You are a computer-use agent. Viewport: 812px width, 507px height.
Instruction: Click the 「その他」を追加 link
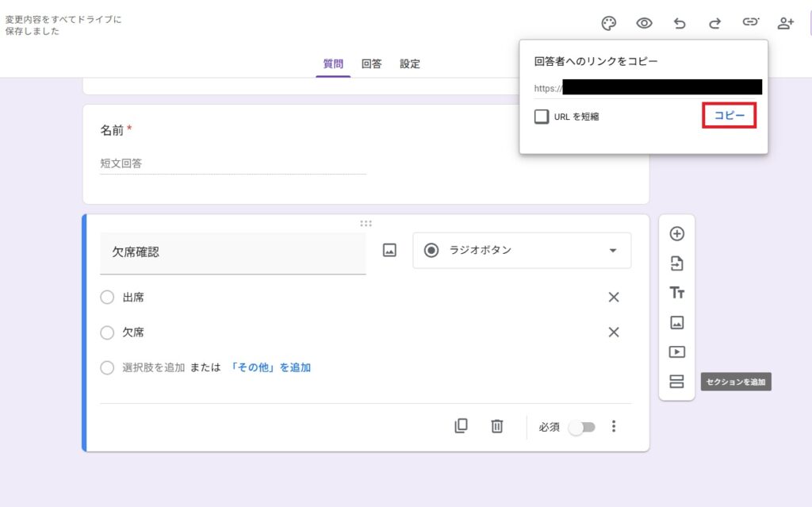[x=270, y=367]
